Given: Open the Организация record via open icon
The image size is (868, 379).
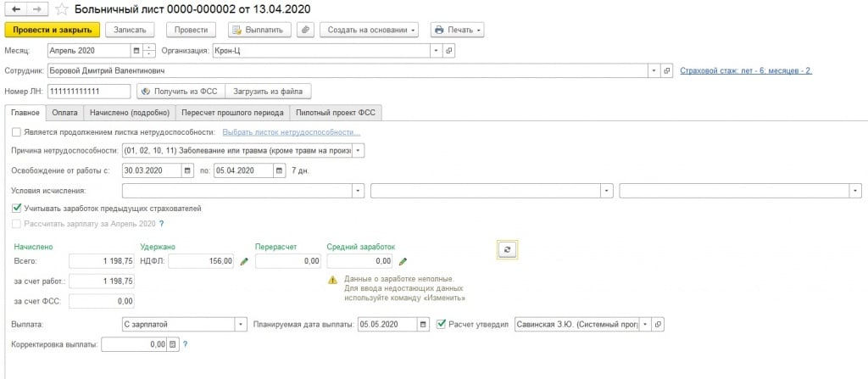Looking at the screenshot, I should (x=449, y=50).
